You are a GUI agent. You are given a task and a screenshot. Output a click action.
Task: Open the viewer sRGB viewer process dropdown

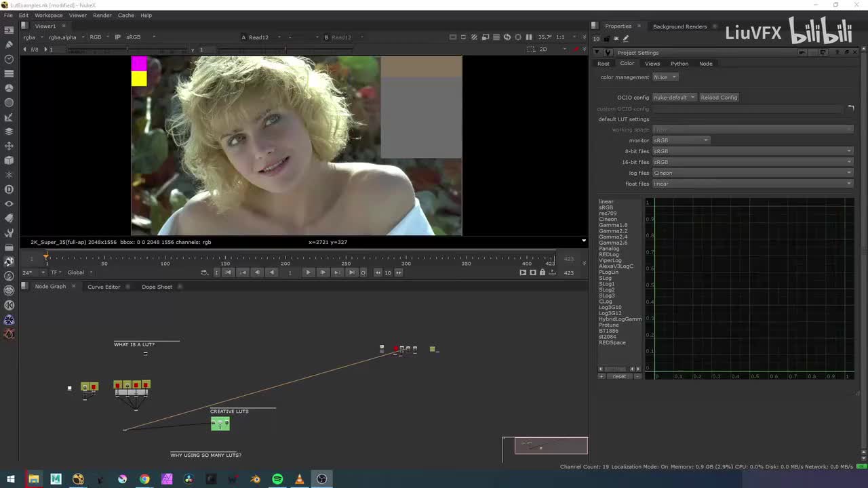[140, 37]
